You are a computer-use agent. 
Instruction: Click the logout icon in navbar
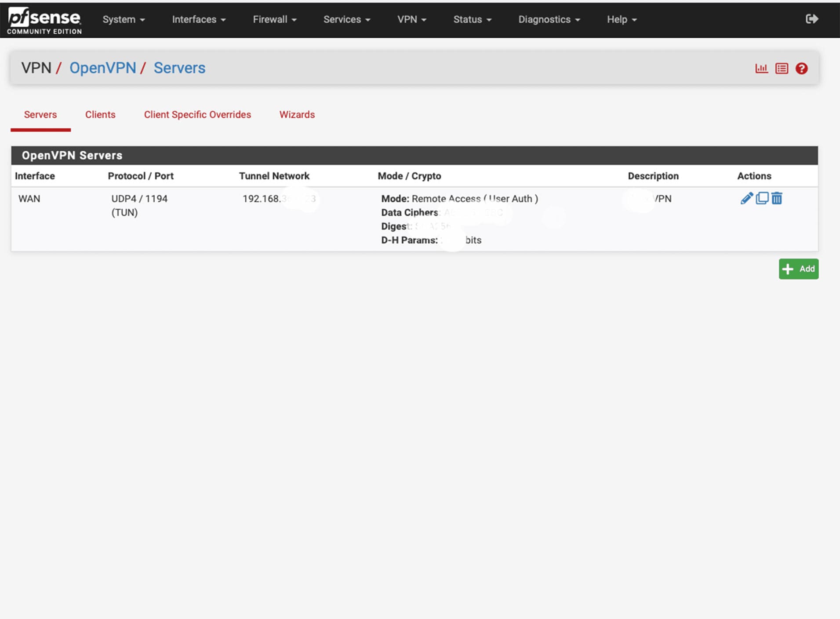(x=811, y=19)
